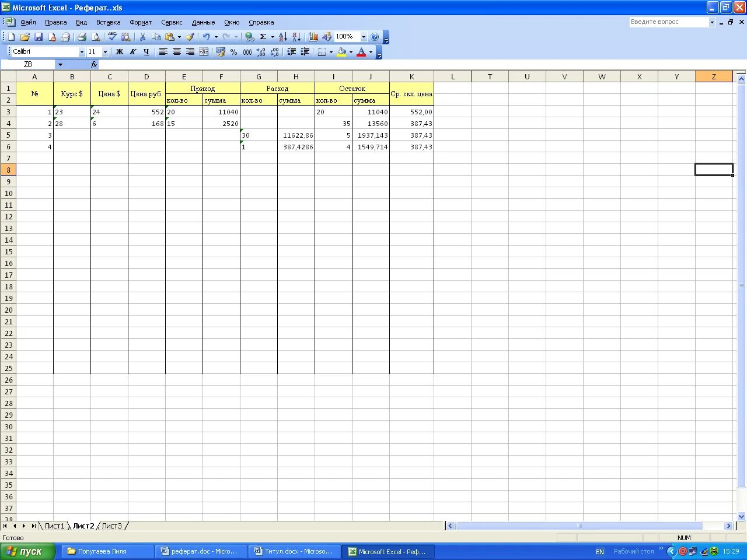The width and height of the screenshot is (747, 560).
Task: Decrease decimal places
Action: point(274,52)
